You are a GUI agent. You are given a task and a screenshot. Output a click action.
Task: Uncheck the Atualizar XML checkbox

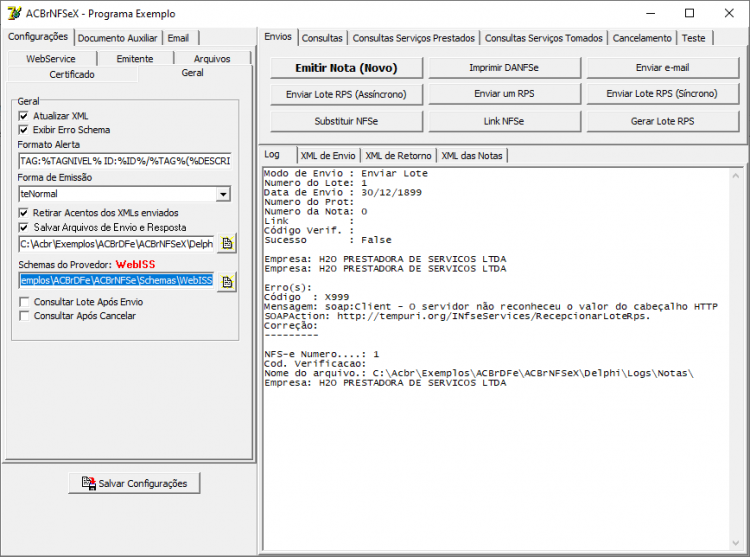[23, 116]
